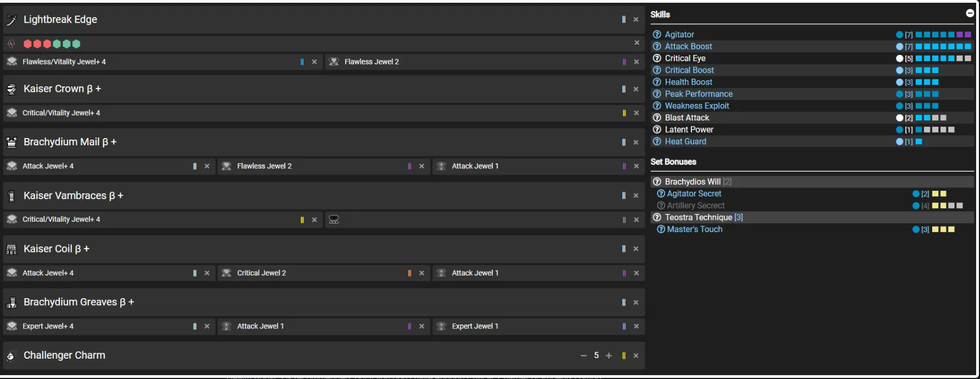Remove the Brachydium Mail β + armor
Viewport: 980px width, 379px height.
pos(636,142)
